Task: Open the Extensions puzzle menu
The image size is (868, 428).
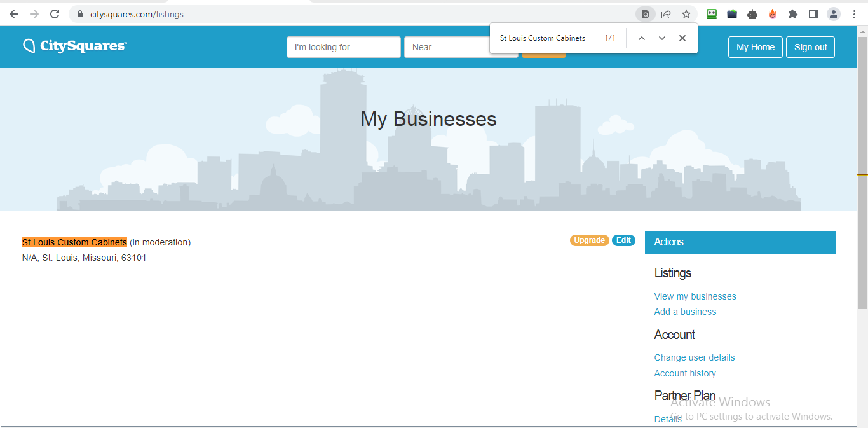Action: pyautogui.click(x=792, y=14)
